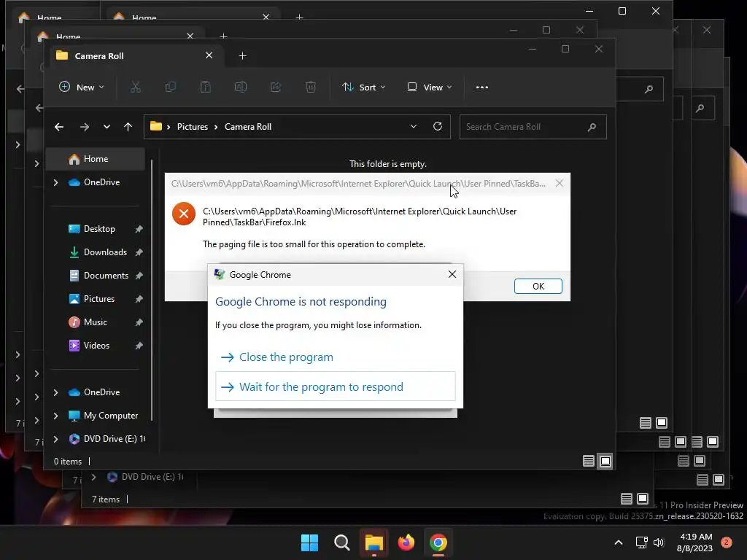
Task: Open File Explorer from taskbar
Action: (x=374, y=542)
